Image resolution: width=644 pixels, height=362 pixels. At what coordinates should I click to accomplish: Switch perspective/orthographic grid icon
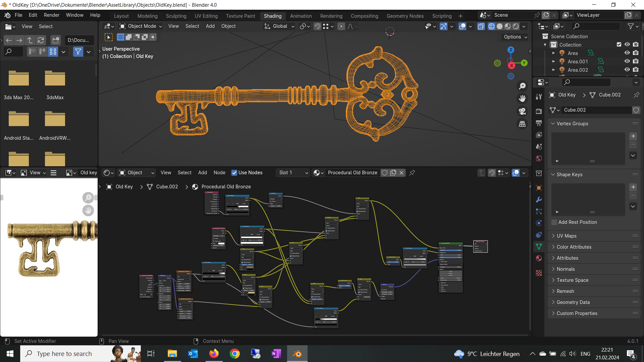[522, 124]
